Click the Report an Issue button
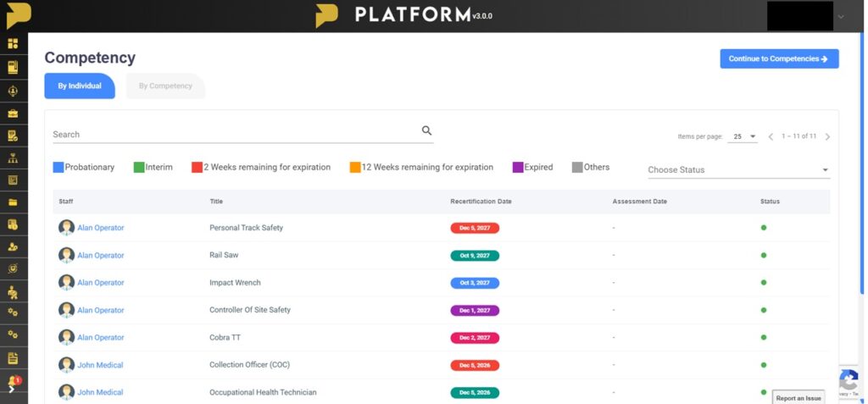 click(x=798, y=397)
